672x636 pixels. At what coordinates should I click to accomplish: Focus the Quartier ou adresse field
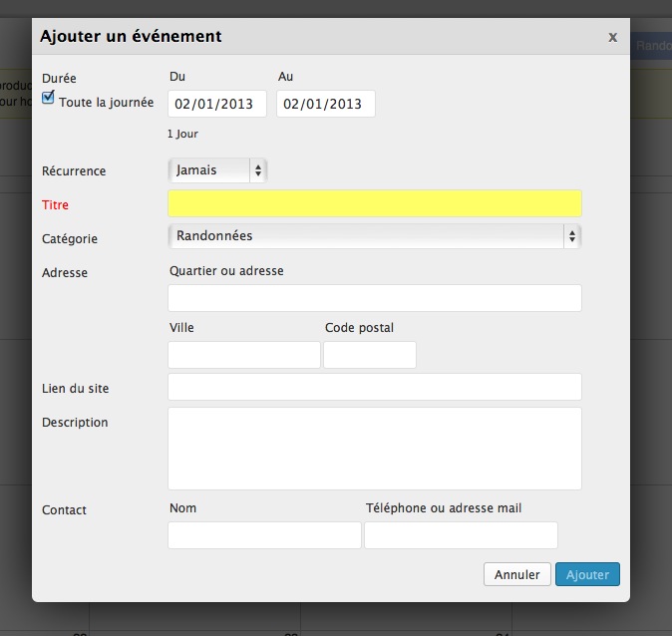(x=374, y=298)
